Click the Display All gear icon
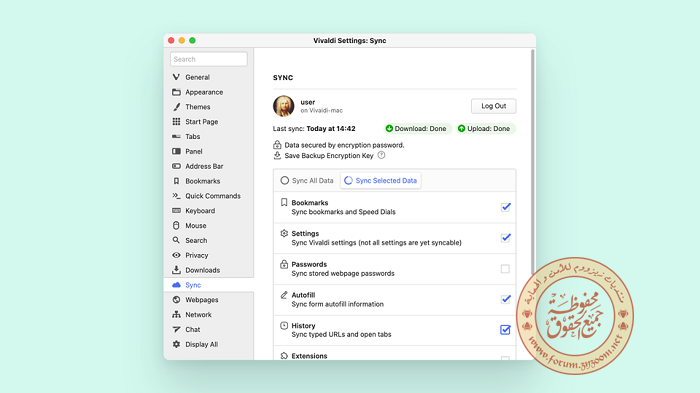 176,344
